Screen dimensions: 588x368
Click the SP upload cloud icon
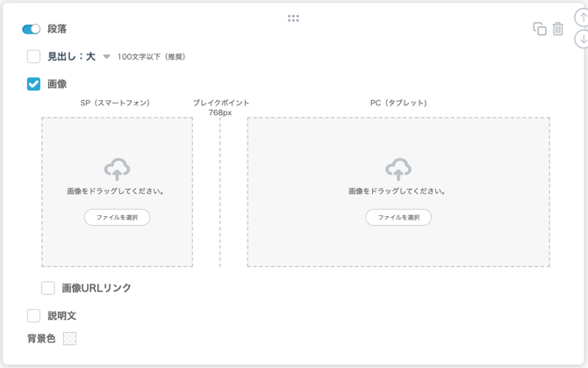117,170
